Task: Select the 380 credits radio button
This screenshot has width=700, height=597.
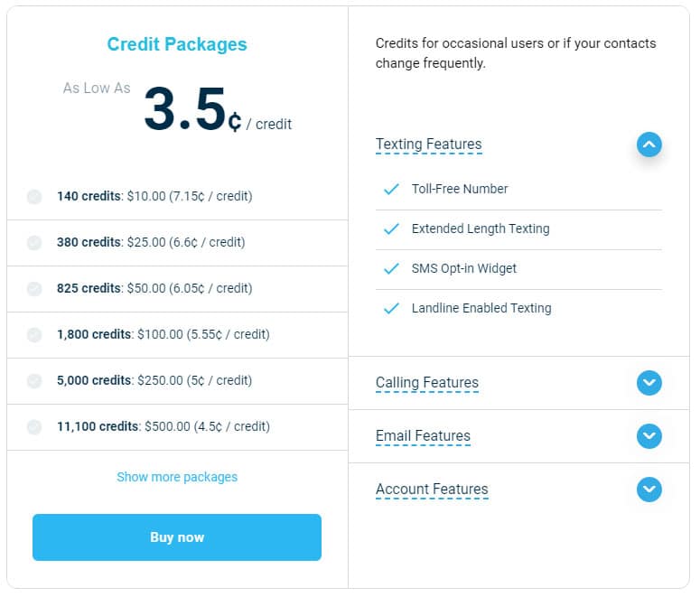Action: (34, 243)
